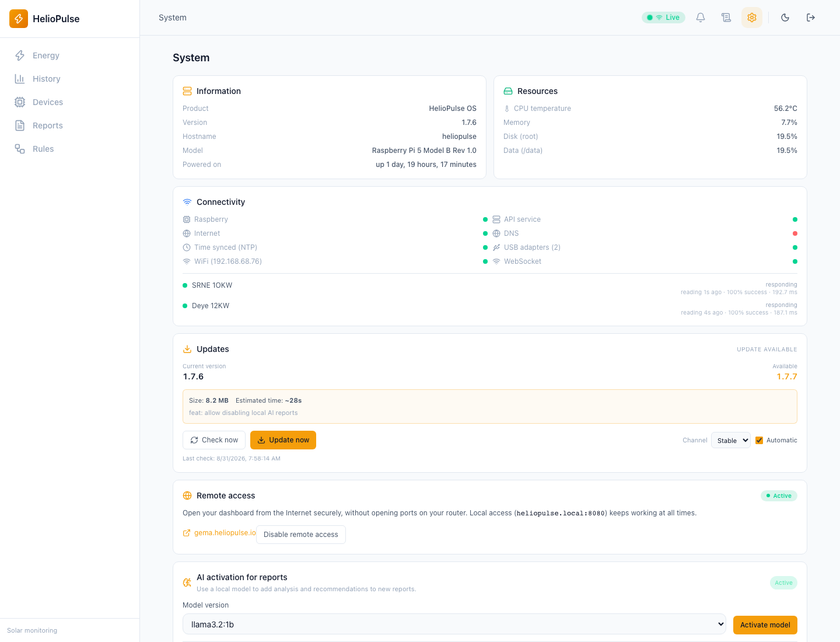The image size is (840, 642).
Task: Click the Reports document icon
Action: click(20, 125)
